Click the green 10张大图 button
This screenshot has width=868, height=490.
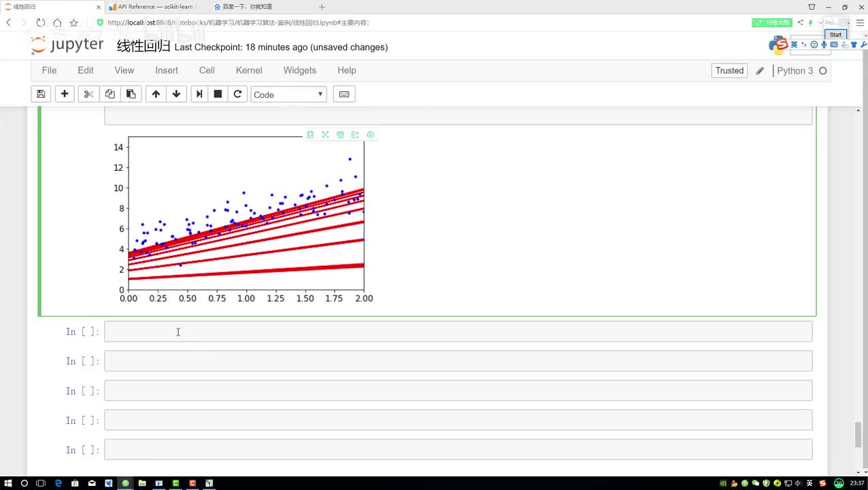point(771,22)
